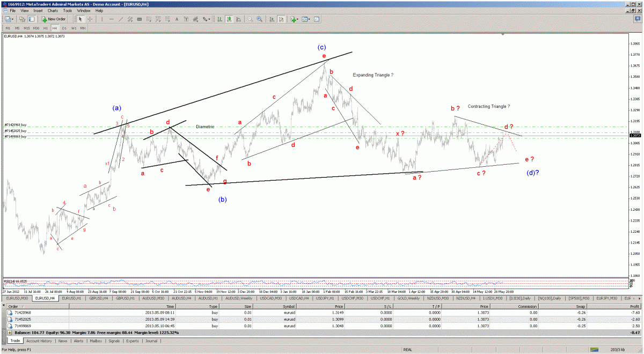Image resolution: width=644 pixels, height=354 pixels.
Task: Open the Charts menu
Action: coord(53,10)
